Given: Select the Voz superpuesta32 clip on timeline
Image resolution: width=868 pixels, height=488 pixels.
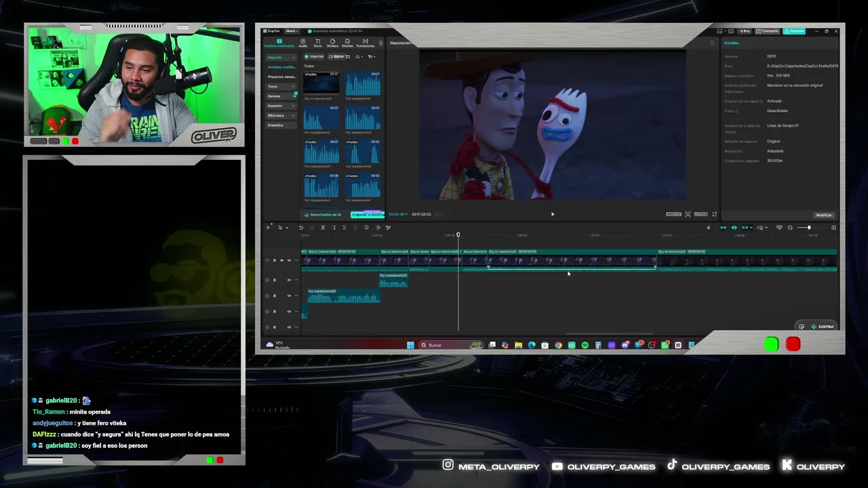Looking at the screenshot, I should [393, 280].
